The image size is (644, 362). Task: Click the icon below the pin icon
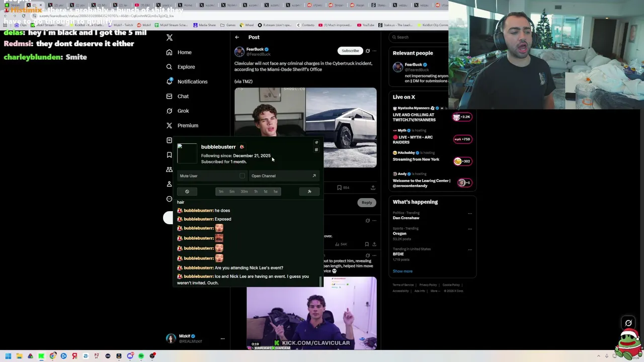[x=316, y=150]
